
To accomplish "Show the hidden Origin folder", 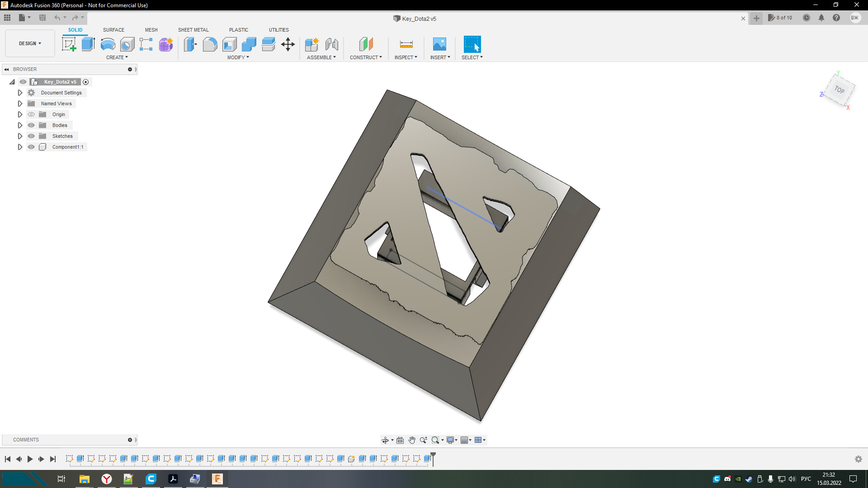I will [31, 114].
